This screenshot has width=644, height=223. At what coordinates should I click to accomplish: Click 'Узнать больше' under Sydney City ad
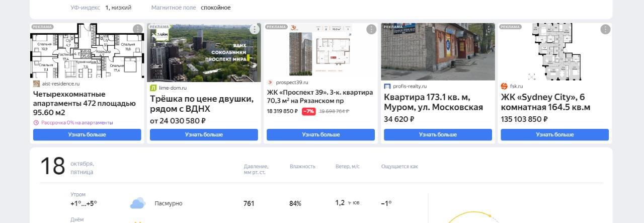pyautogui.click(x=554, y=134)
